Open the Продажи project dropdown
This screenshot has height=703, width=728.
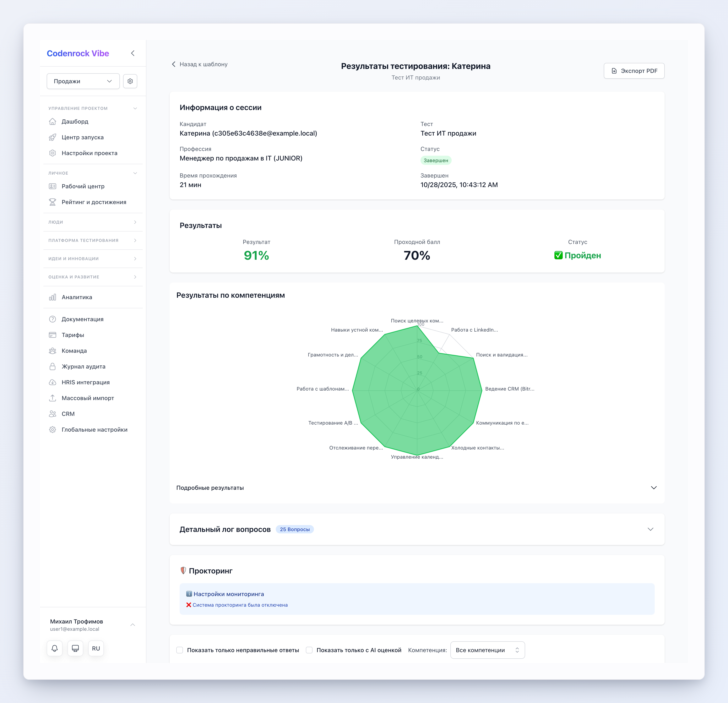click(83, 81)
